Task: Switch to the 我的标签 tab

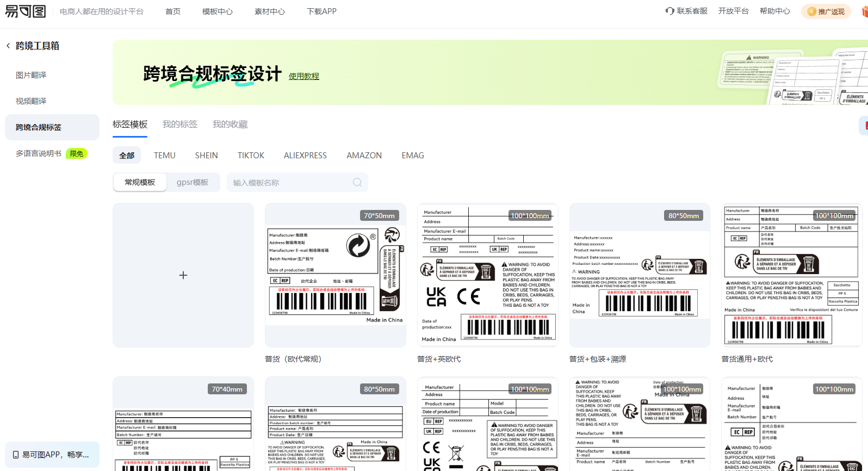Action: tap(180, 125)
